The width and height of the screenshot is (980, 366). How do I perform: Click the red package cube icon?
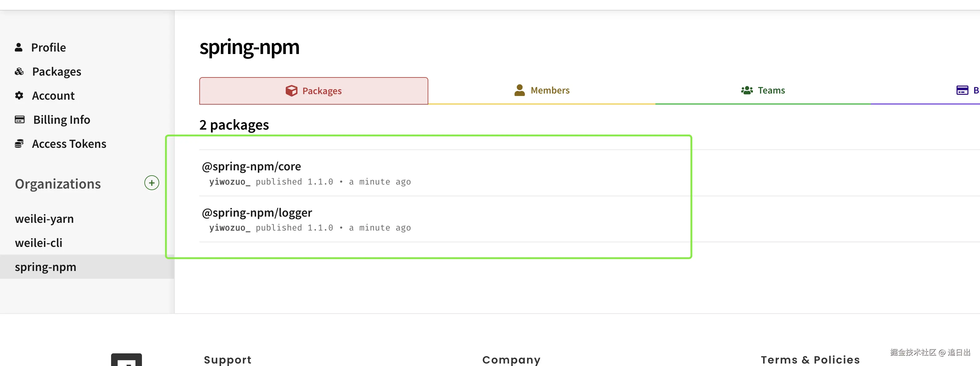[291, 90]
